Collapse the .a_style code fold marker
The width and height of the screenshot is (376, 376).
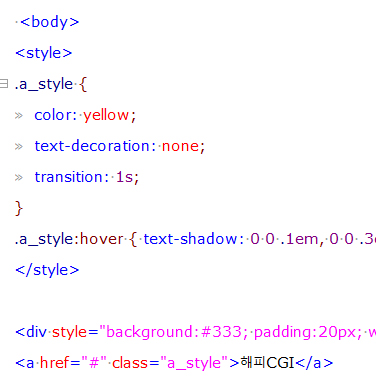coord(4,83)
